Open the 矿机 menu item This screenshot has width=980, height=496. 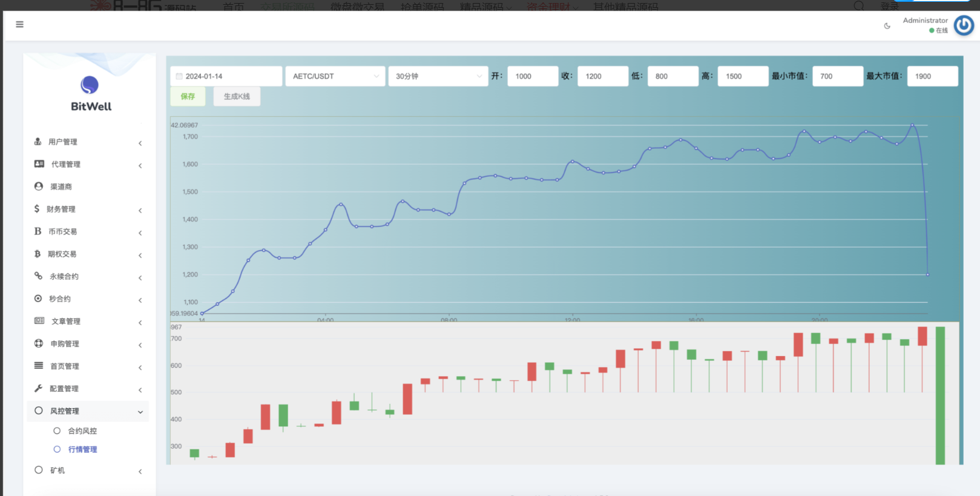[58, 471]
